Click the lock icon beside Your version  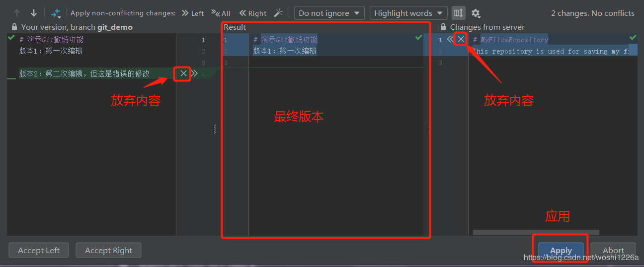point(14,27)
